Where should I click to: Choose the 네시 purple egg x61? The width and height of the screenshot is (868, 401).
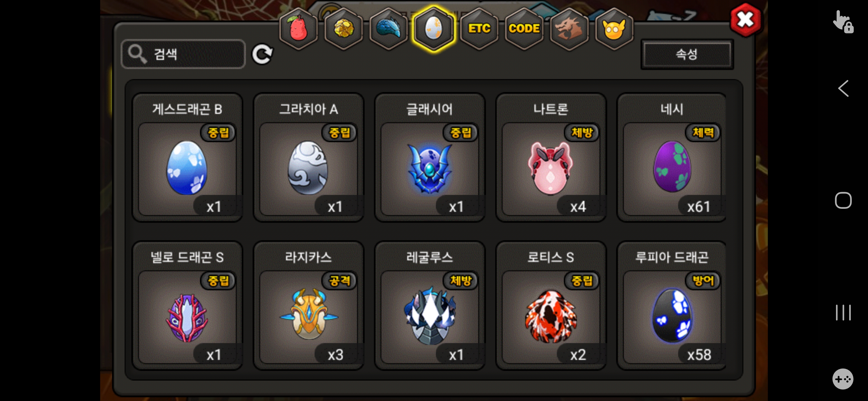(672, 158)
